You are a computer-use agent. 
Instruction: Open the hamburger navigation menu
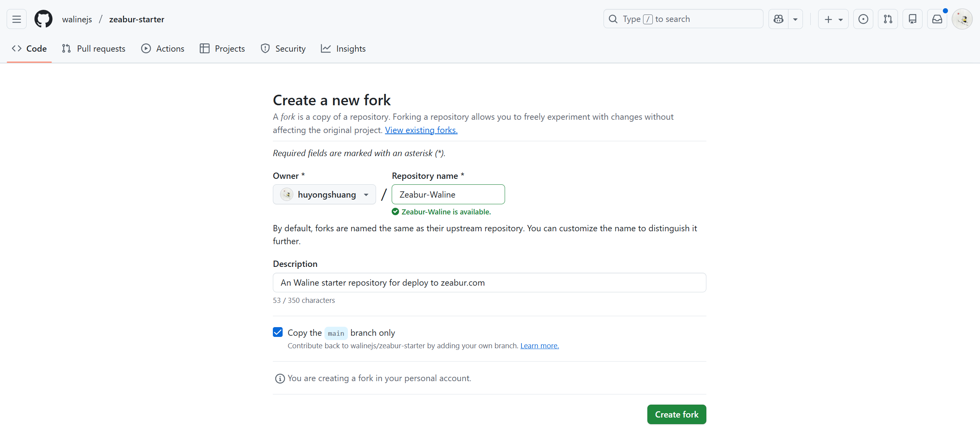(16, 19)
